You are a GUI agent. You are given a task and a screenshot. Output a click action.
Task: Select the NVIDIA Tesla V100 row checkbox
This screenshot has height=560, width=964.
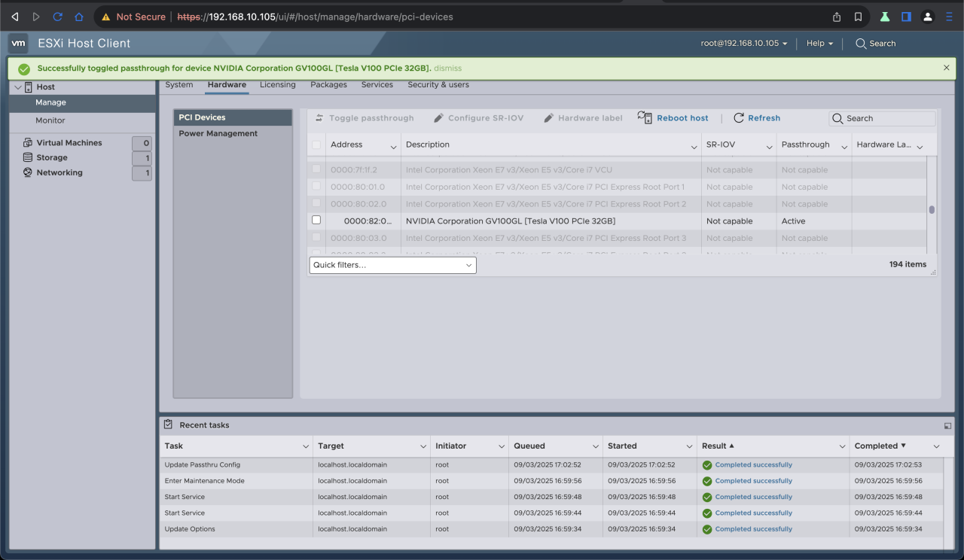[316, 221]
